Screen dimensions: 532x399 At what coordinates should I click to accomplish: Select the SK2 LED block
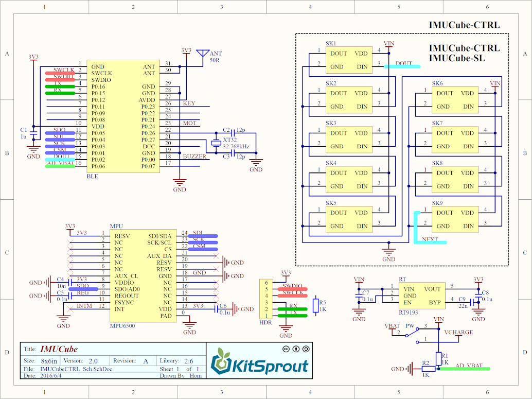click(x=349, y=100)
